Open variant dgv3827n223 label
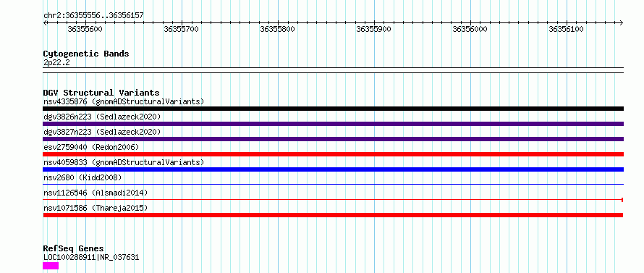The image size is (644, 273). click(102, 132)
